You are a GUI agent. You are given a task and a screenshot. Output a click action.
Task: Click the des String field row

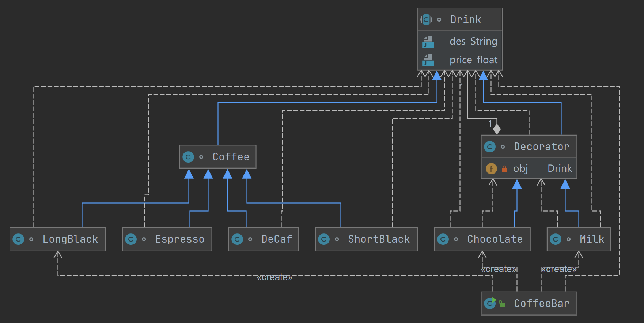point(473,41)
